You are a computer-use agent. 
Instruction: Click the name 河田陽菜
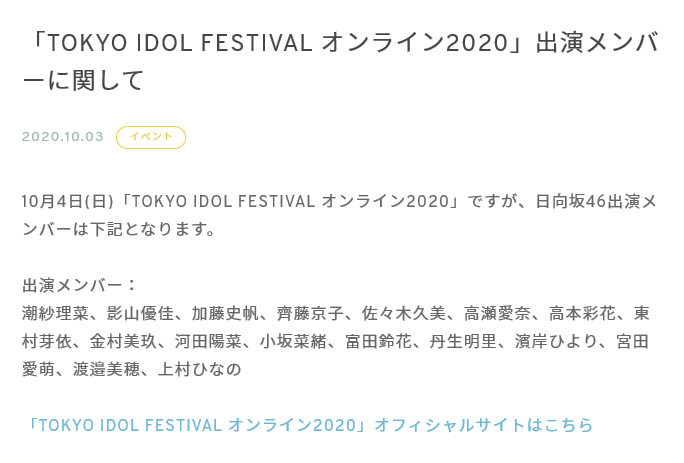208,341
